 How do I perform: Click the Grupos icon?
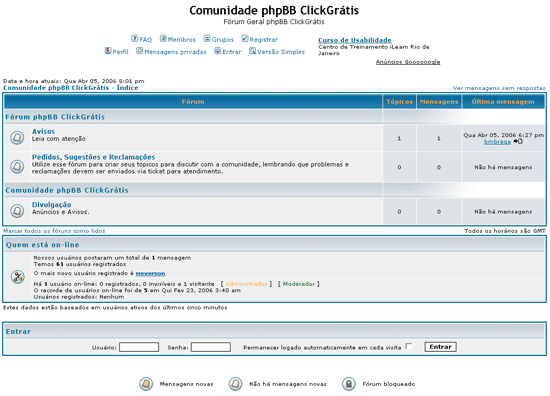(207, 38)
